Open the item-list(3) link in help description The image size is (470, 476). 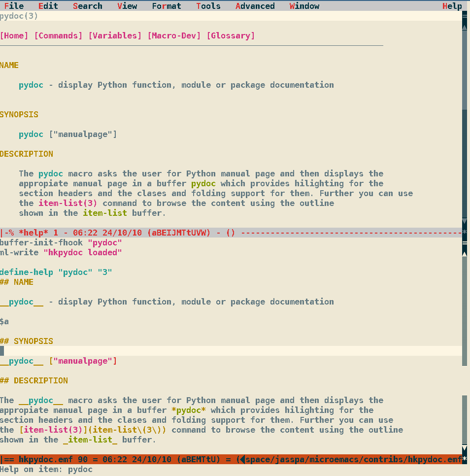tap(68, 203)
